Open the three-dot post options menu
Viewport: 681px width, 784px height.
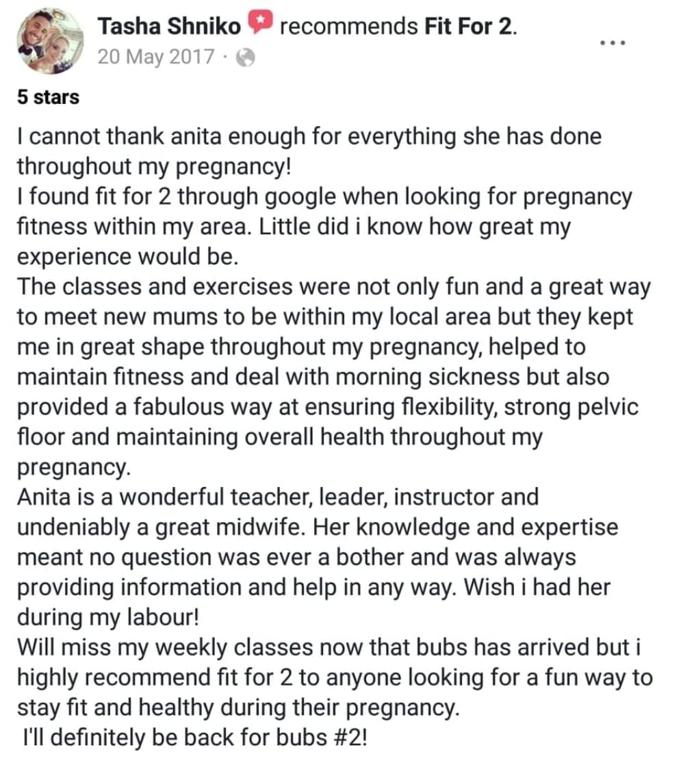[x=613, y=43]
